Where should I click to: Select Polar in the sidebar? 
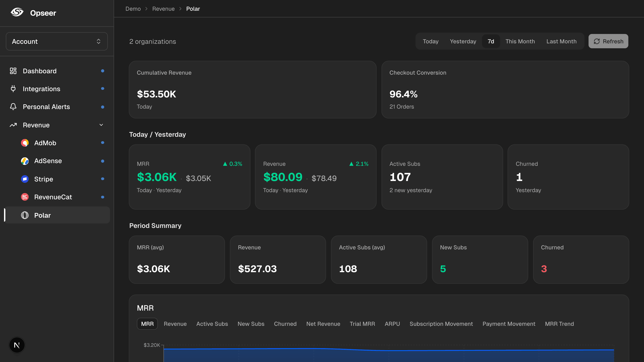pyautogui.click(x=57, y=215)
